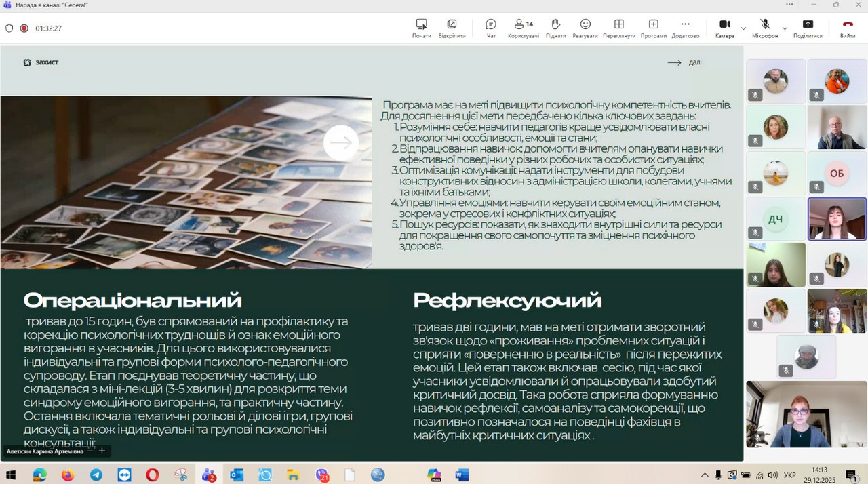
Task: Expand the camera options chevron
Action: click(743, 28)
